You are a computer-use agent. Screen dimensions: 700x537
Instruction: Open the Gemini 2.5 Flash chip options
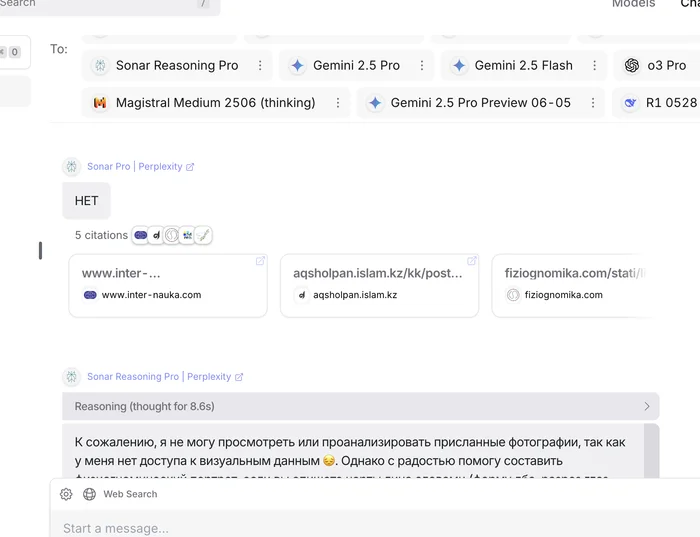click(594, 66)
